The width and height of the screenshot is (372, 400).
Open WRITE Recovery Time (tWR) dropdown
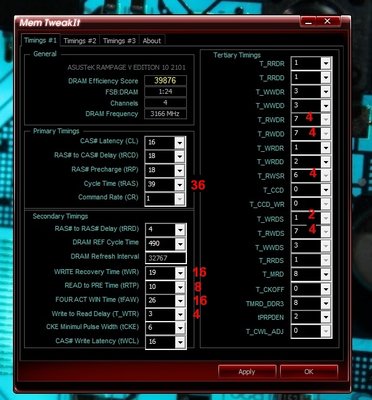coord(180,273)
